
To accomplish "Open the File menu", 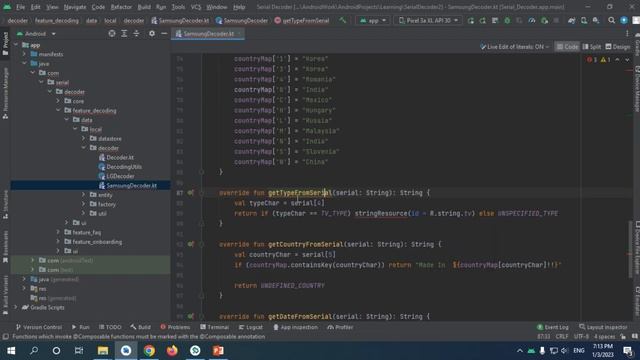I will [20, 7].
